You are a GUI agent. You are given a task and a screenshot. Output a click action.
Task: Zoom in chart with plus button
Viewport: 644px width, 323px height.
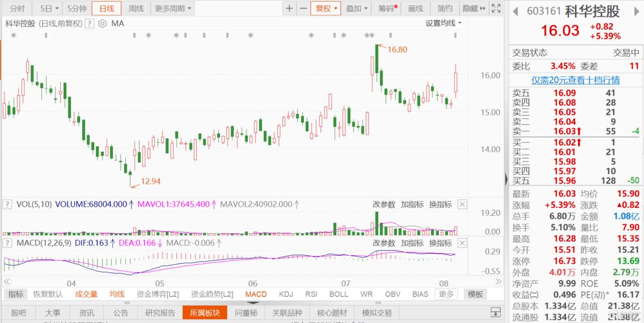(289, 8)
